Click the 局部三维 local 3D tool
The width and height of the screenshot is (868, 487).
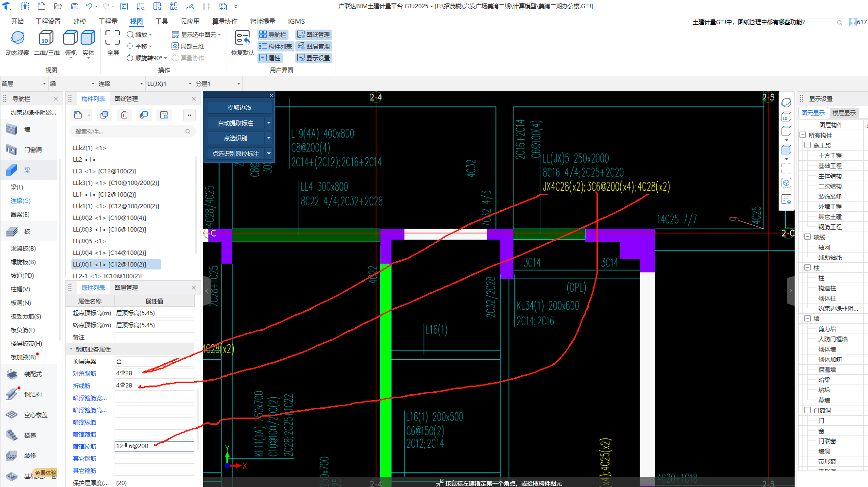[188, 46]
